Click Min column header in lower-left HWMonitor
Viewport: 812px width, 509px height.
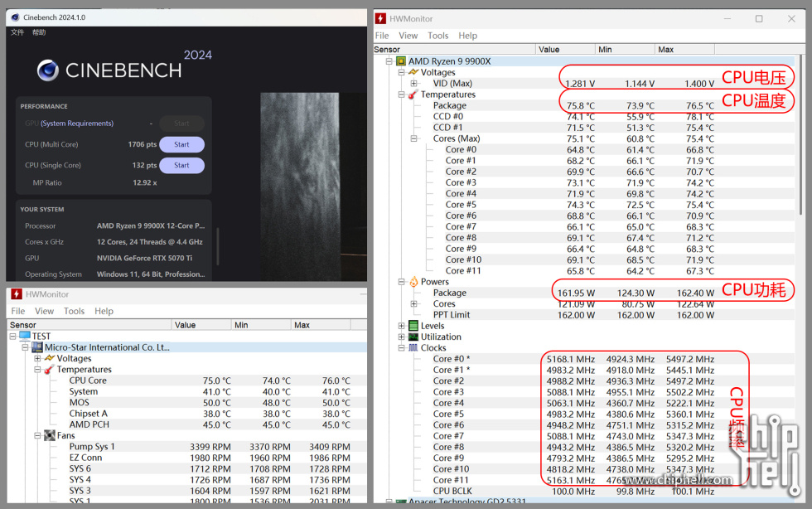tap(261, 325)
